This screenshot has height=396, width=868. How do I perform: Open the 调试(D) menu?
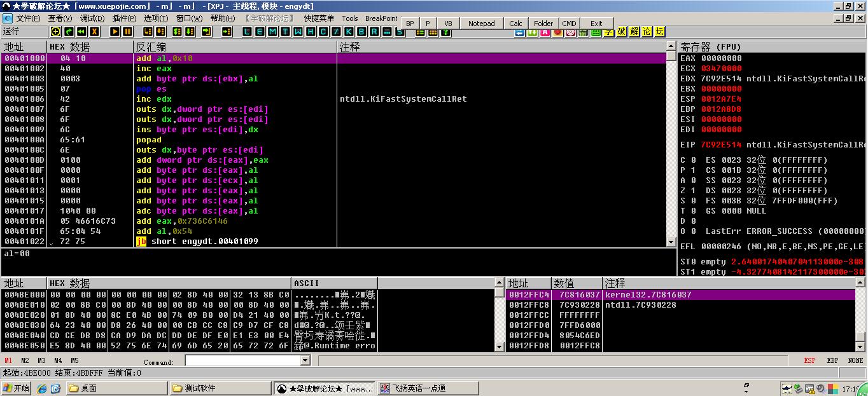(92, 18)
